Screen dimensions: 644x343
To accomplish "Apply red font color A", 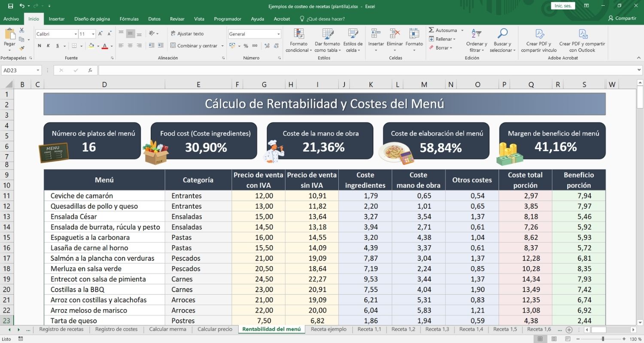I will (x=105, y=46).
